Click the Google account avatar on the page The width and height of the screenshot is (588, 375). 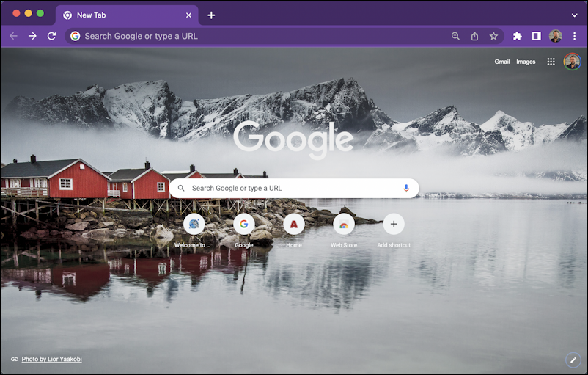coord(573,62)
